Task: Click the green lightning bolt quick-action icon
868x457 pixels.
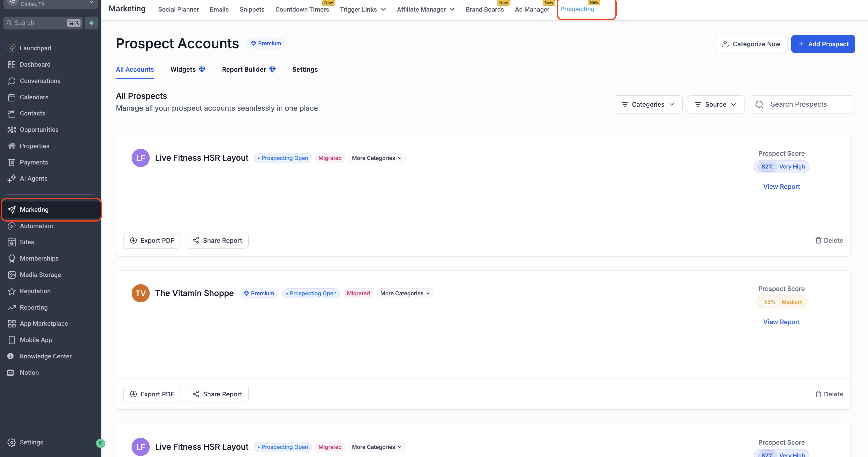Action: pyautogui.click(x=91, y=23)
